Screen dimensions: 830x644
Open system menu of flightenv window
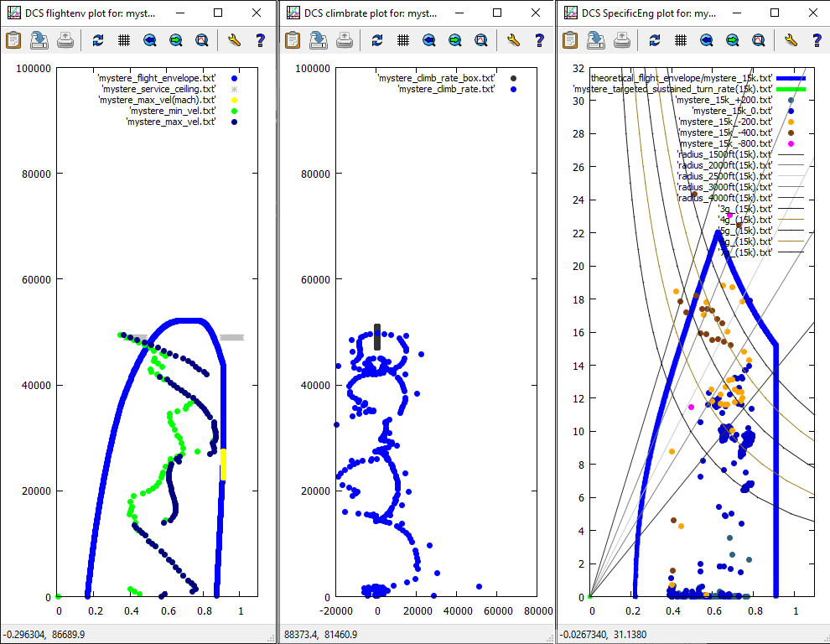[x=14, y=13]
